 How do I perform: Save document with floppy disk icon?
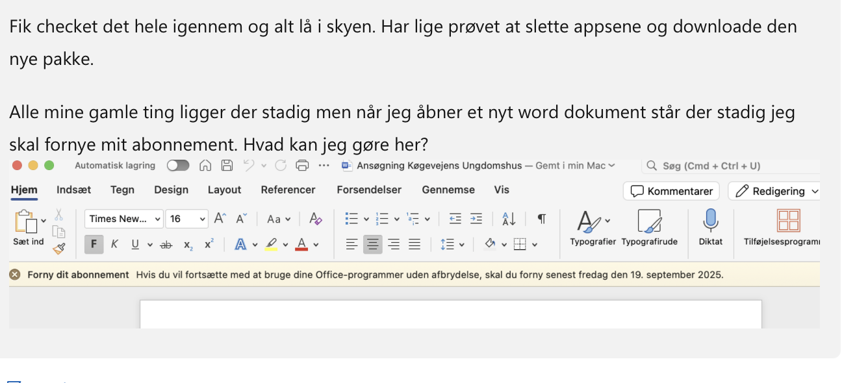point(227,166)
